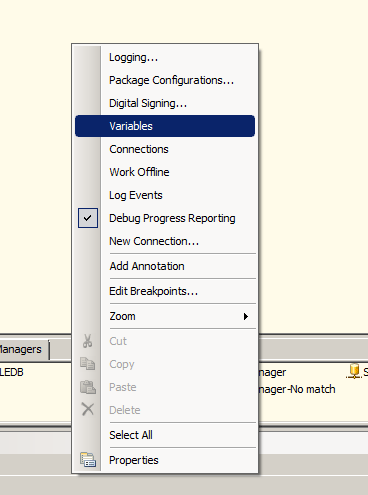Click the Properties icon in context menu
The image size is (368, 495).
(x=88, y=460)
